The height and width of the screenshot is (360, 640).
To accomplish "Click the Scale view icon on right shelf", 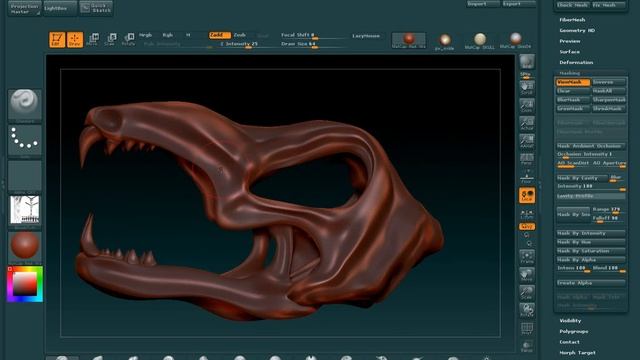I will [527, 293].
